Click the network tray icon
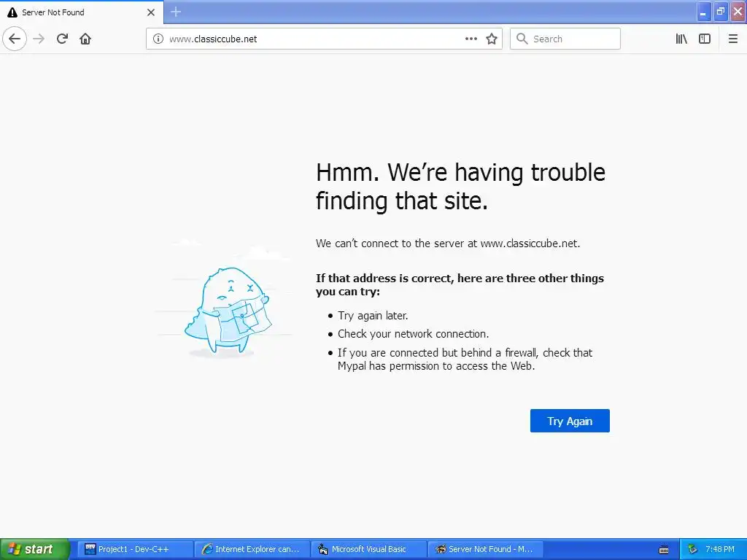 point(693,549)
